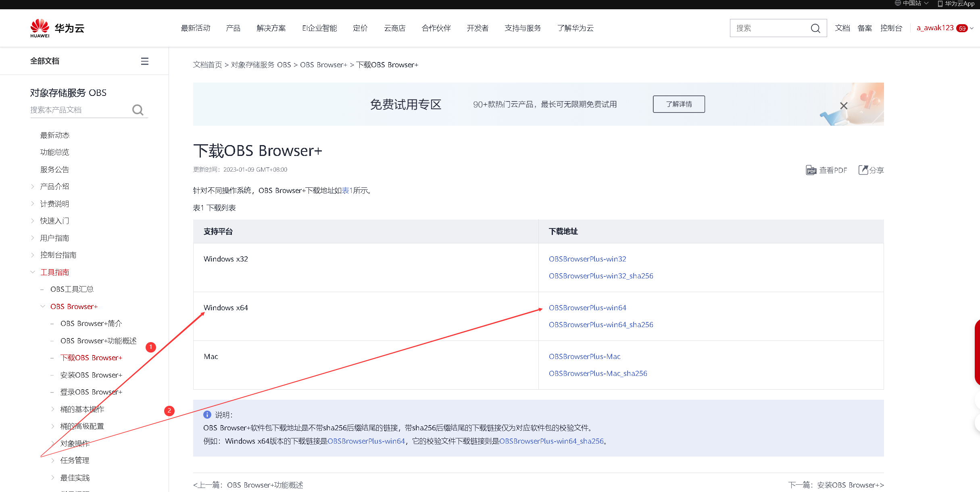
Task: Open the 查看PDF view icon
Action: [x=811, y=170]
